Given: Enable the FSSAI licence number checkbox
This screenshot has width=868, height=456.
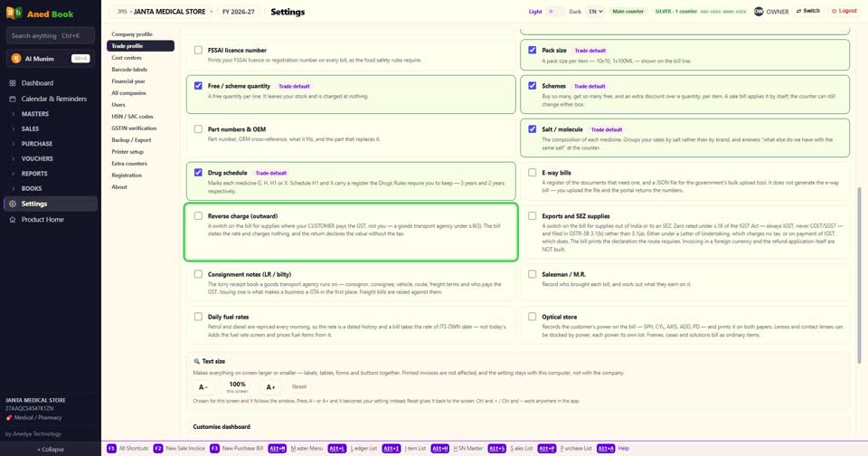Looking at the screenshot, I should [198, 50].
